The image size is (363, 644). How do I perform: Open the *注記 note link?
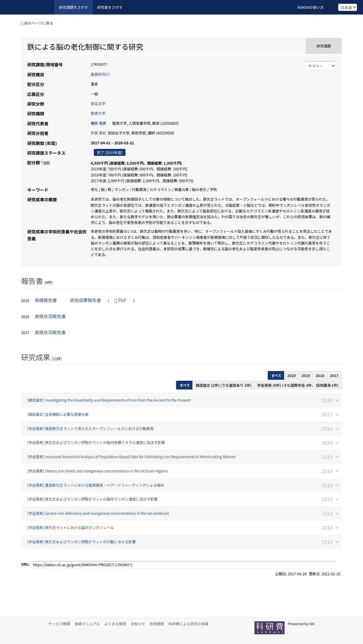pyautogui.click(x=45, y=163)
